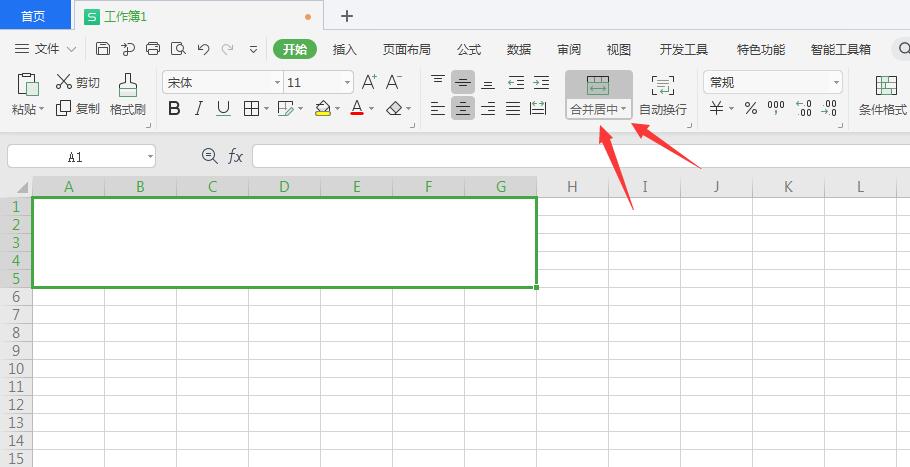
Task: Open the font name (宋体) dropdown
Action: point(277,82)
